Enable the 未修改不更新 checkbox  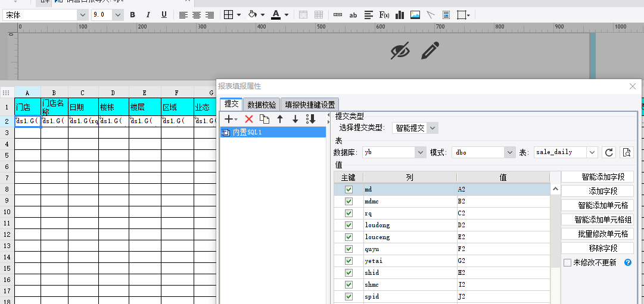(567, 262)
